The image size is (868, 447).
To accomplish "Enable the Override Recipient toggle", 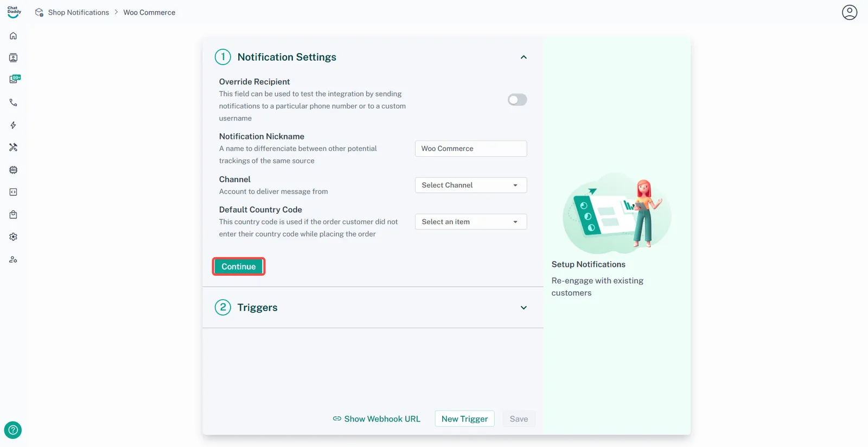I will [517, 100].
